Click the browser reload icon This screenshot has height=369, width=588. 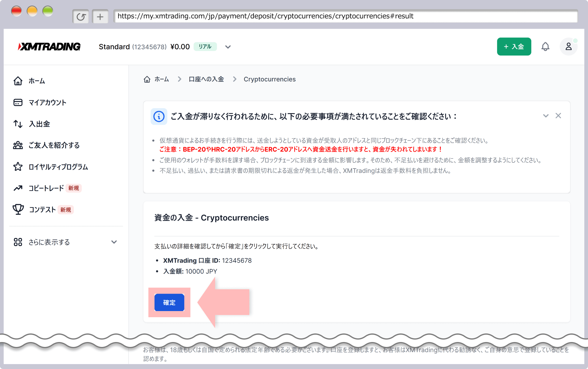coord(81,17)
